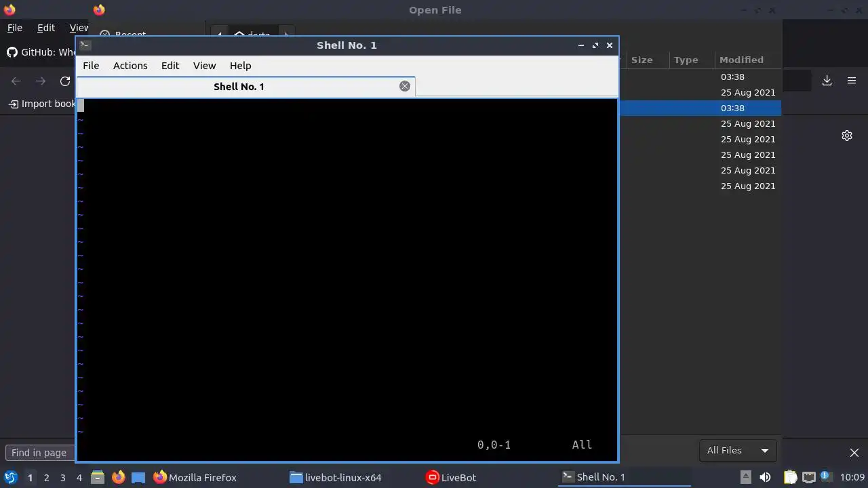The height and width of the screenshot is (488, 868).
Task: Click Firefox icon in Open File title bar
Action: pos(99,10)
